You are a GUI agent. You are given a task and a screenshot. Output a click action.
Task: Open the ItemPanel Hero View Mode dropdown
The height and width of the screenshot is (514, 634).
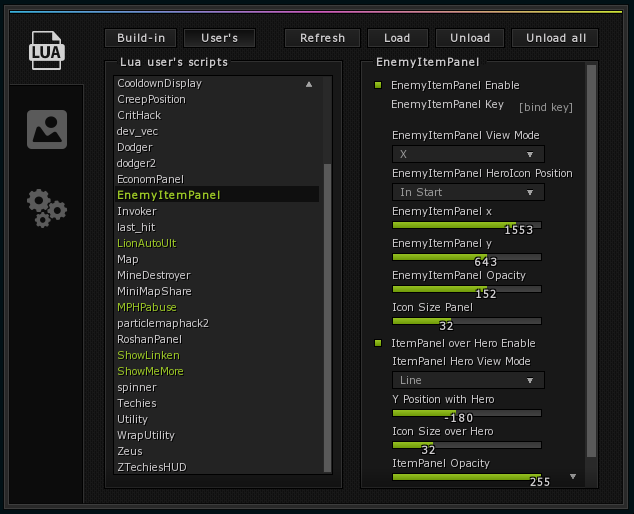[468, 380]
